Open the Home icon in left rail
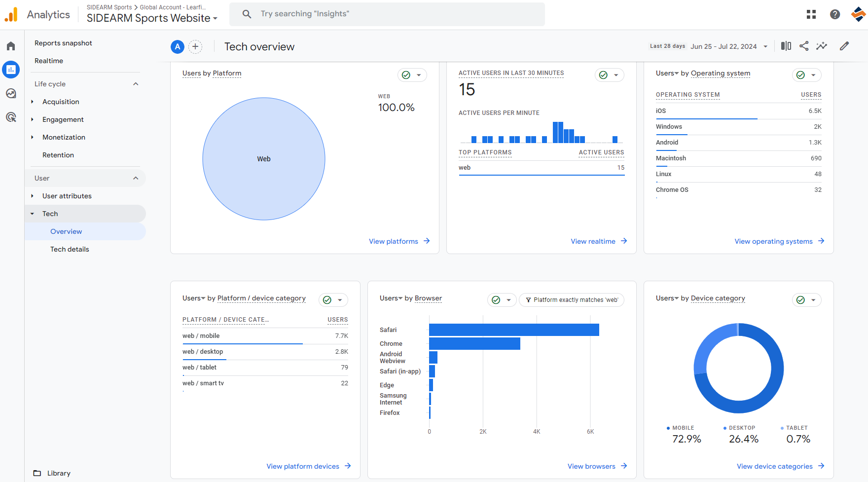Image resolution: width=868 pixels, height=482 pixels. [11, 46]
